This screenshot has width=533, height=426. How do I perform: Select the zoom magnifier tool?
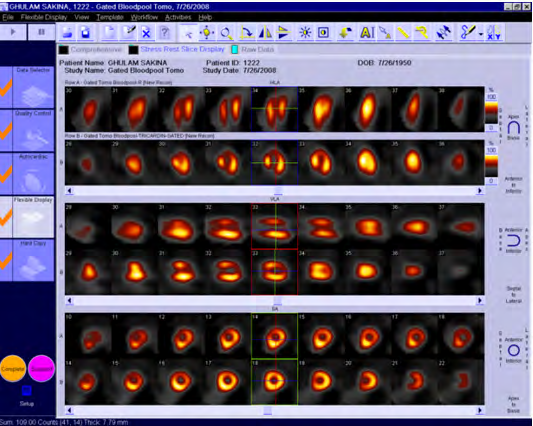(x=226, y=33)
